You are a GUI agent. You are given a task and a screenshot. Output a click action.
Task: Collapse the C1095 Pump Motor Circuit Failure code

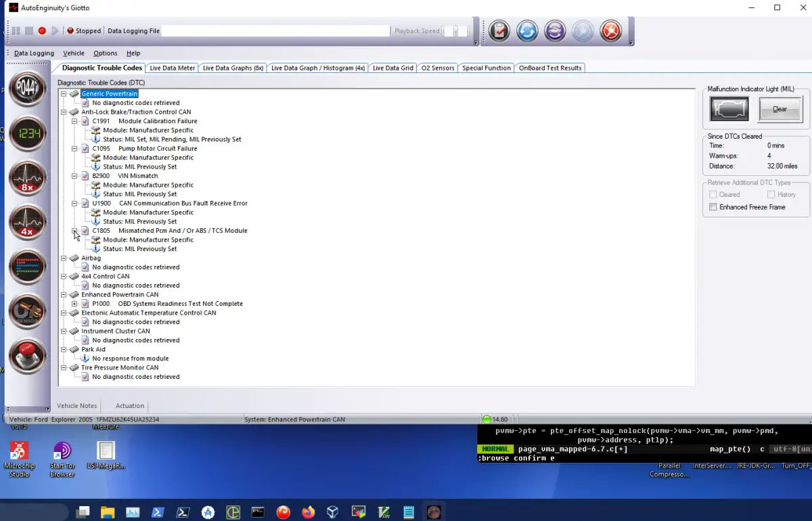tap(74, 148)
